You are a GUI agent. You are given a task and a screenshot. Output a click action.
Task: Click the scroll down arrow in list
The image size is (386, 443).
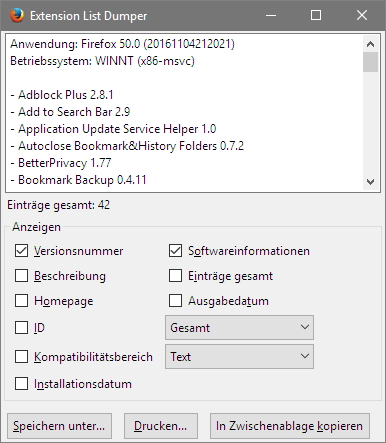[x=370, y=182]
